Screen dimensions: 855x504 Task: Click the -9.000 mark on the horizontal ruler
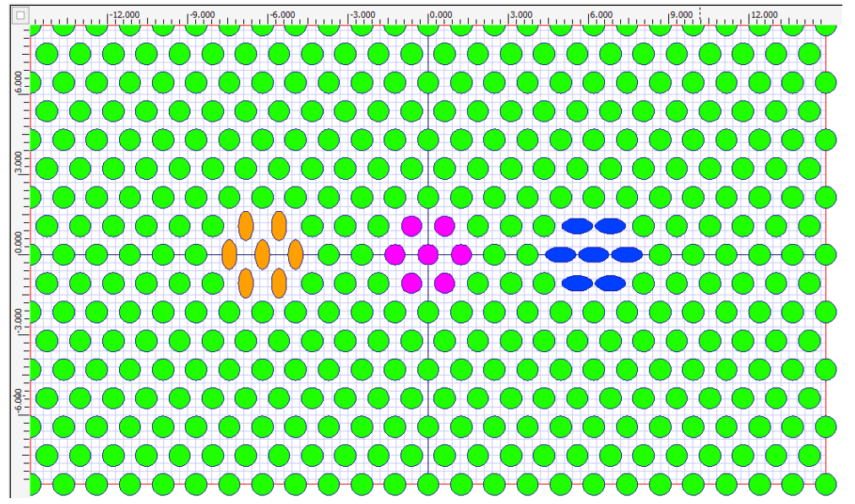(203, 14)
